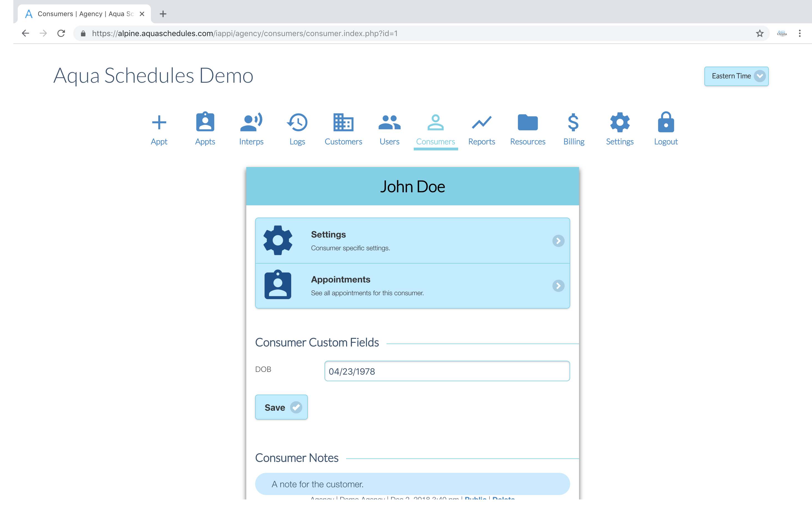Click the Resources navigation label

point(528,142)
